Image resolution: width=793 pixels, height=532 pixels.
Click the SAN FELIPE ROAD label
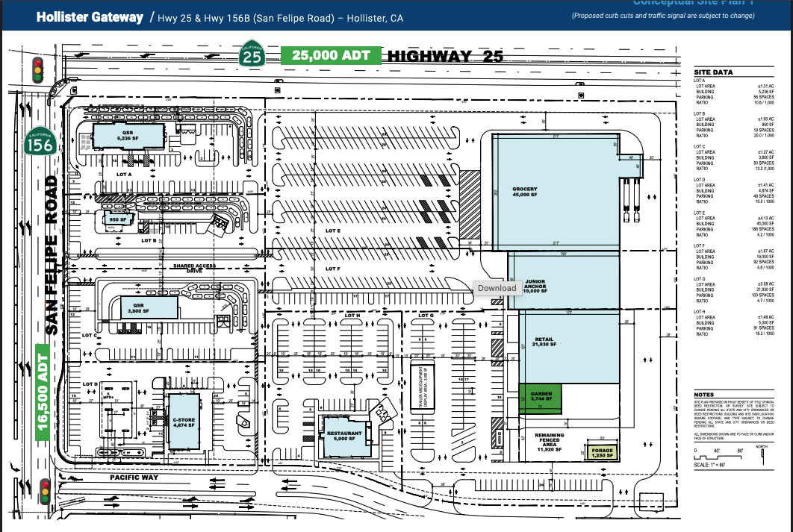point(52,254)
